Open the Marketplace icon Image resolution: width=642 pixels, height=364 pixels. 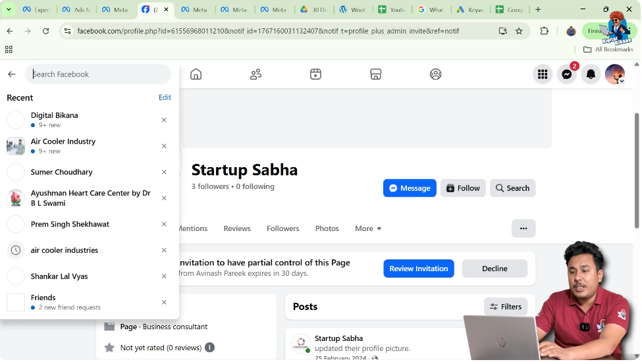point(376,74)
